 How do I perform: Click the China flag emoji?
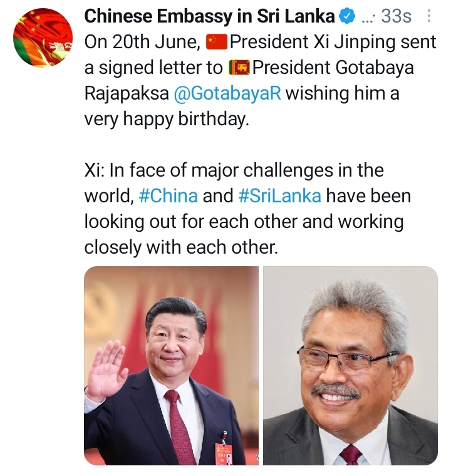pyautogui.click(x=217, y=43)
